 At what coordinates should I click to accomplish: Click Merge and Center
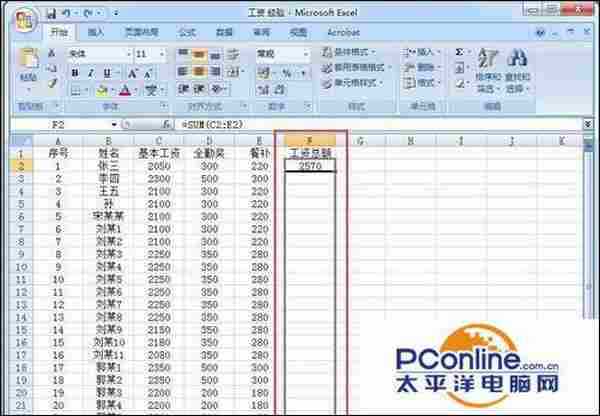point(232,72)
